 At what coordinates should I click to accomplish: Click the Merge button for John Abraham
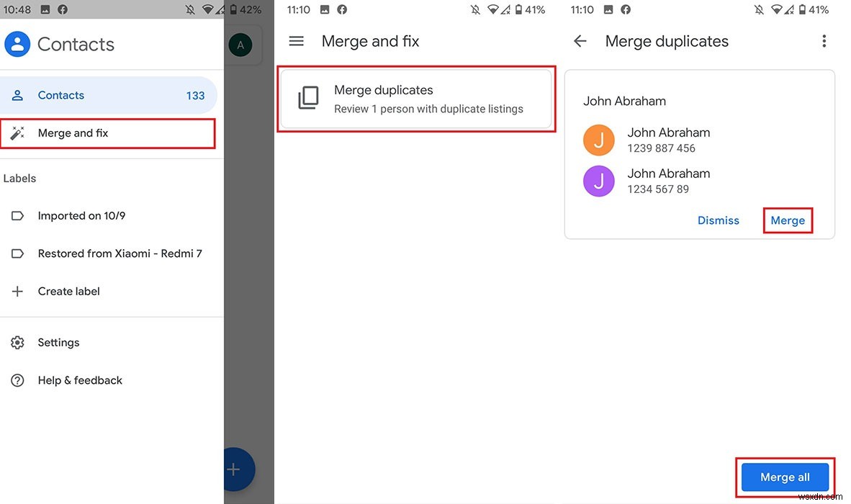pyautogui.click(x=788, y=220)
